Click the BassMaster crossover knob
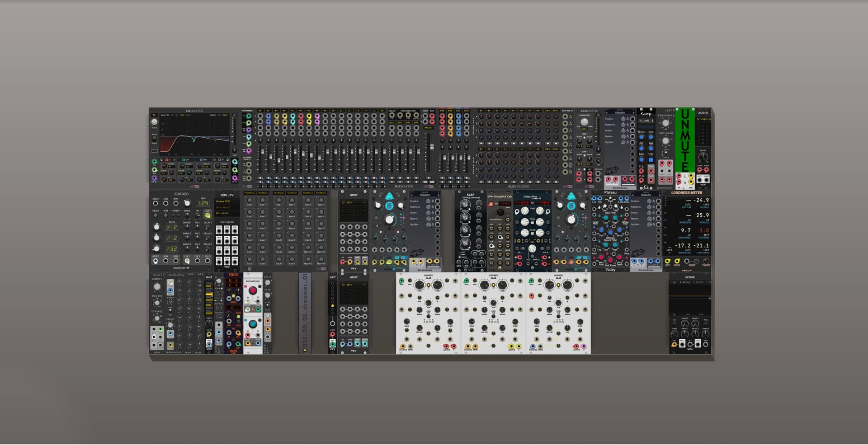 tap(585, 122)
